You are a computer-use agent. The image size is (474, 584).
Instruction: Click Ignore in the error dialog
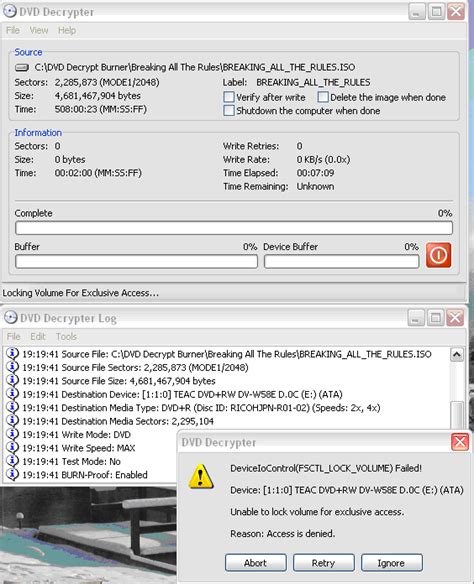coord(391,563)
